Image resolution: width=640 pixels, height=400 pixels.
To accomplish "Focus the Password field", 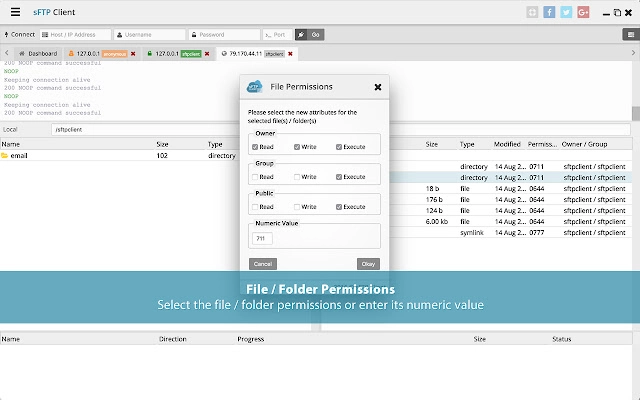I will (x=224, y=35).
